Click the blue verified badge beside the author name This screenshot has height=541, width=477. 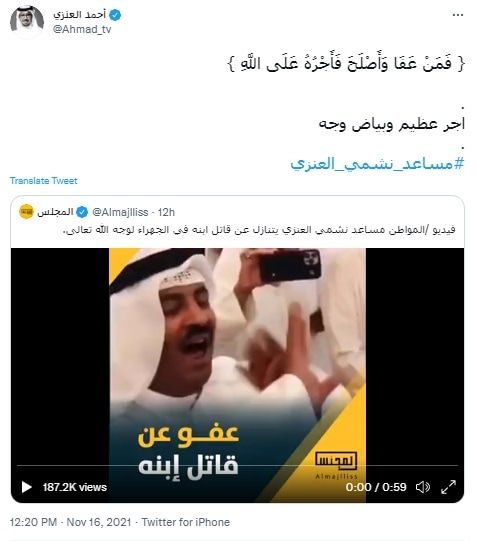(x=115, y=15)
